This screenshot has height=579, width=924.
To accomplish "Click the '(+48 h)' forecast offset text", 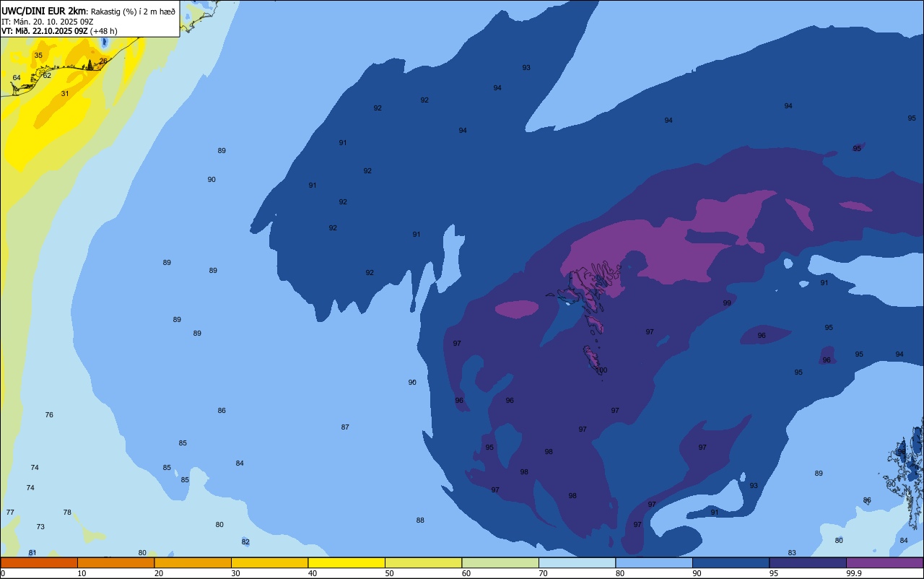I will 103,31.
